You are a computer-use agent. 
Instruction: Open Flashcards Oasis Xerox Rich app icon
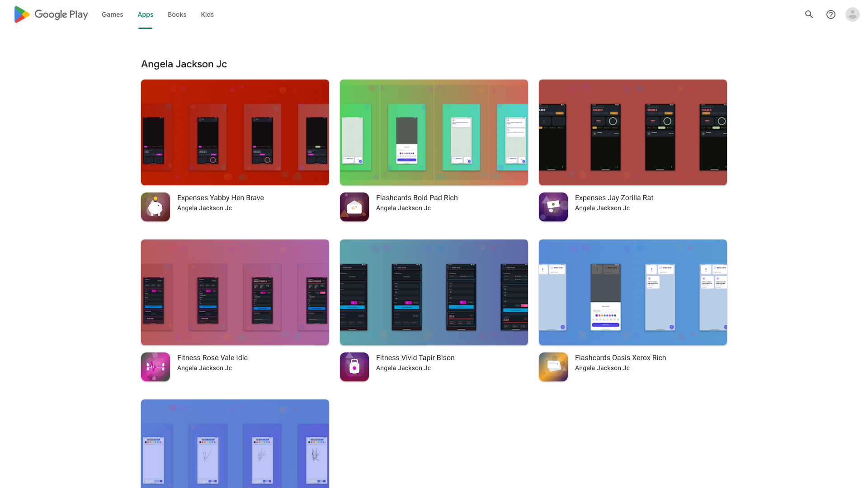coord(553,367)
